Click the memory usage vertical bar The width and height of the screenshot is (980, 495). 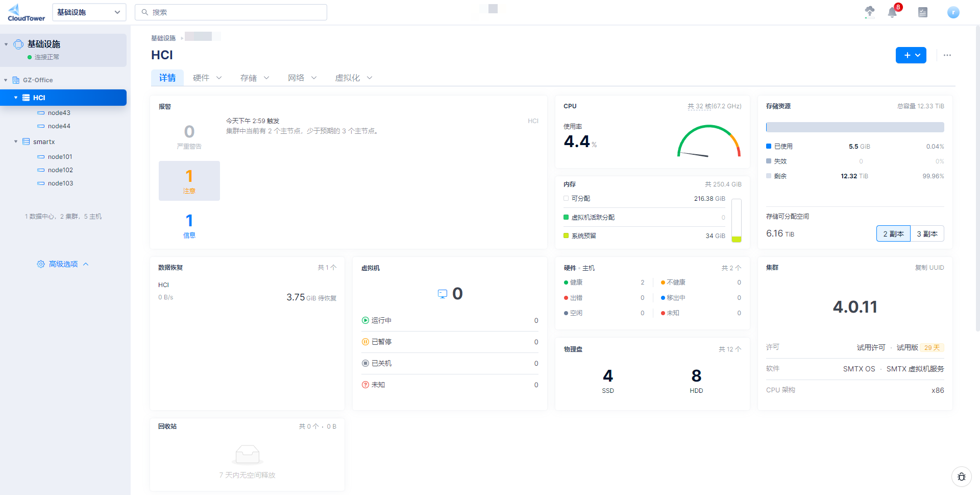click(737, 221)
